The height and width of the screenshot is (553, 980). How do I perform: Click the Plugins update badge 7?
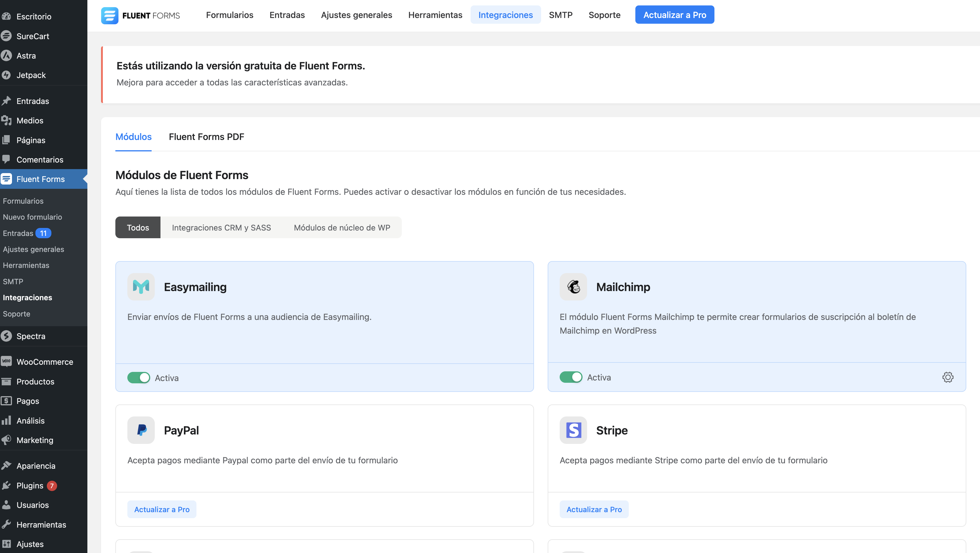52,486
